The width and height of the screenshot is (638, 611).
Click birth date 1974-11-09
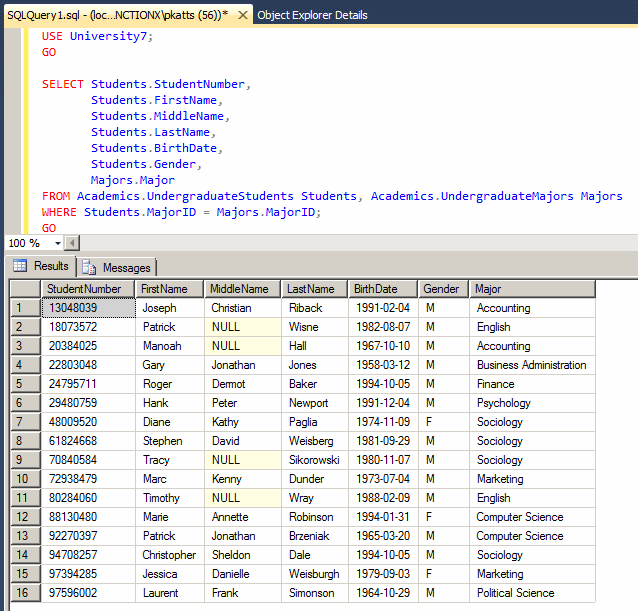pyautogui.click(x=383, y=422)
